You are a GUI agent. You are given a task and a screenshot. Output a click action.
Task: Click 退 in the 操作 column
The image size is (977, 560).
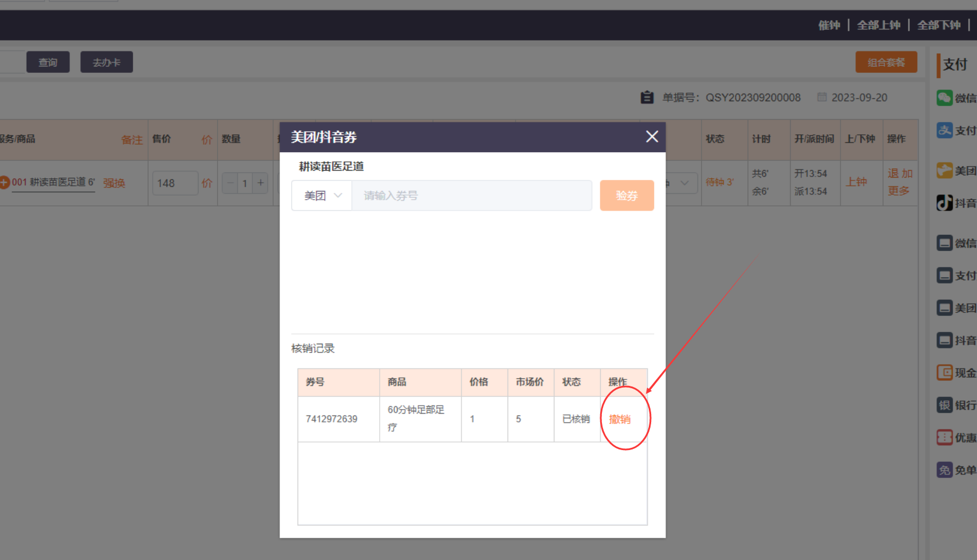893,174
